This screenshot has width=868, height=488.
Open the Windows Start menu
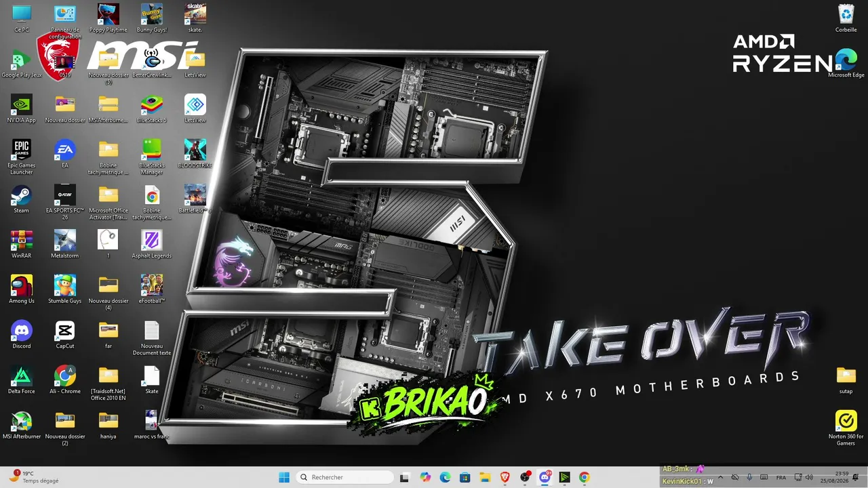284,477
